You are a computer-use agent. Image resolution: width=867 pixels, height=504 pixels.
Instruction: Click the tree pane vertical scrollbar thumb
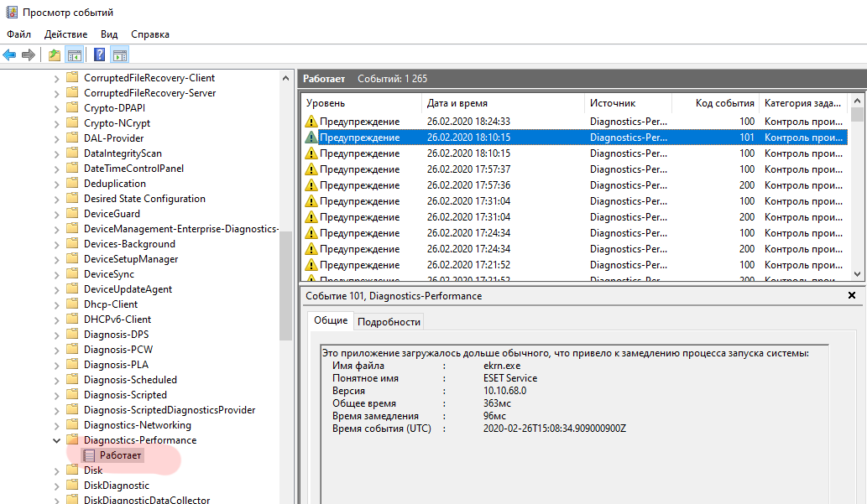coord(285,285)
